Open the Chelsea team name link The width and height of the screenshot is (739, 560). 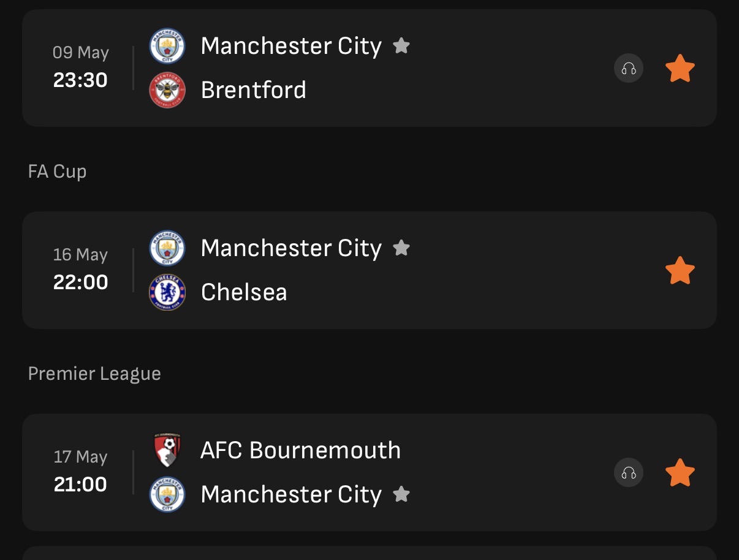pos(244,292)
